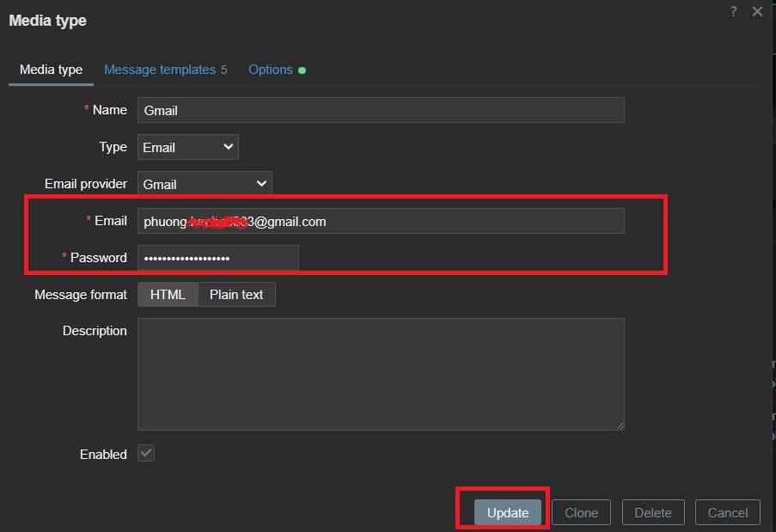Delete the Gmail media type
Image resolution: width=776 pixels, height=532 pixels.
652,513
